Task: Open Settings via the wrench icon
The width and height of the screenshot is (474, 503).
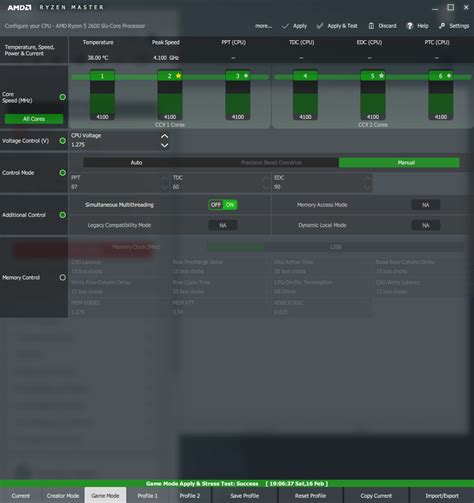Action: pyautogui.click(x=442, y=26)
